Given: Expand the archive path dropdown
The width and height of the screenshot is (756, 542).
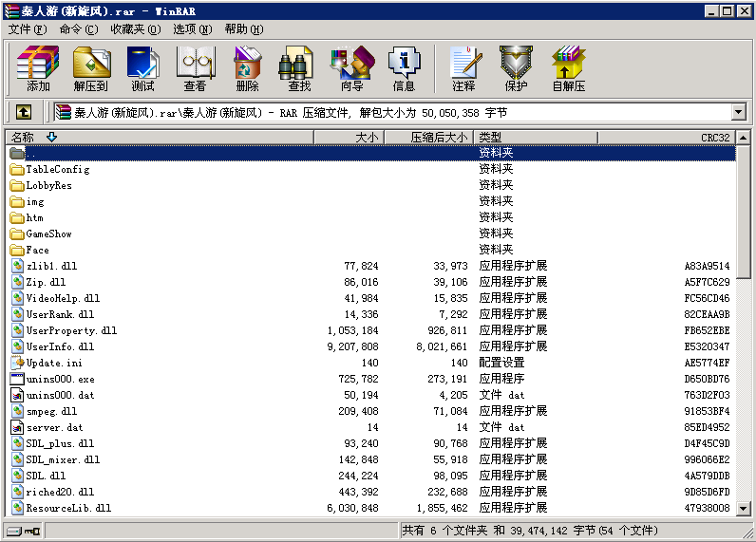Looking at the screenshot, I should coord(738,112).
